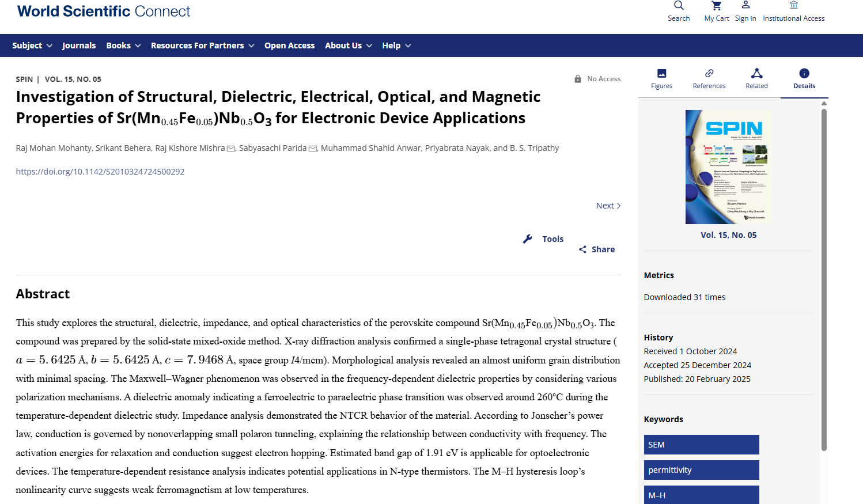This screenshot has width=863, height=504.
Task: Click the Tools wrench icon
Action: 528,239
